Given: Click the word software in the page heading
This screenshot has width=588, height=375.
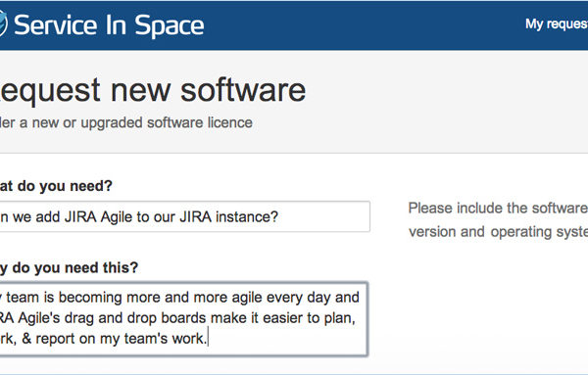Looking at the screenshot, I should pos(243,90).
